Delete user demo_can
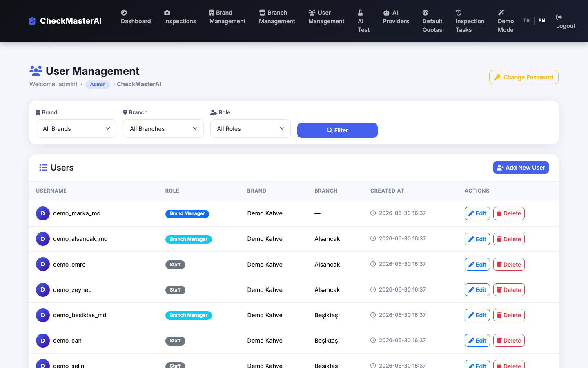The width and height of the screenshot is (588, 368). (509, 341)
